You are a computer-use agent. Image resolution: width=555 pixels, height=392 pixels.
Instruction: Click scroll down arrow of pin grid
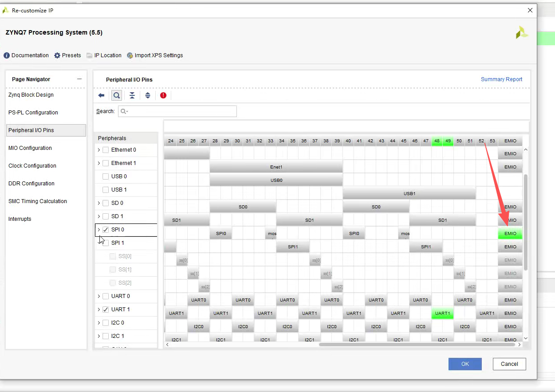(x=526, y=338)
